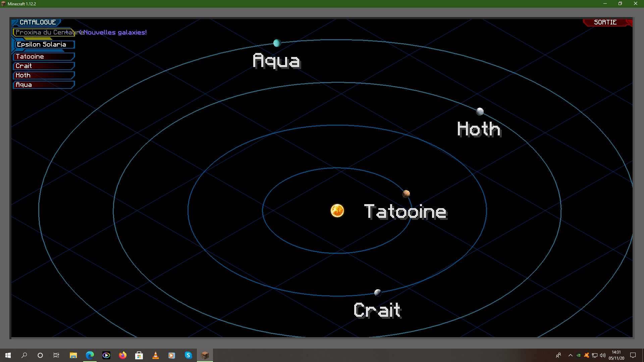Click the CATALOGUE header button
Viewport: 644px width, 362px height.
coord(37,22)
